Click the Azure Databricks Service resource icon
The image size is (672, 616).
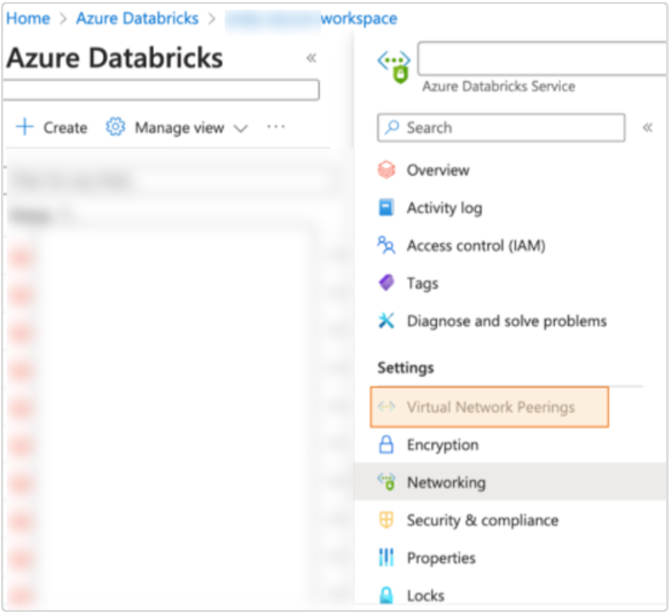coord(394,67)
